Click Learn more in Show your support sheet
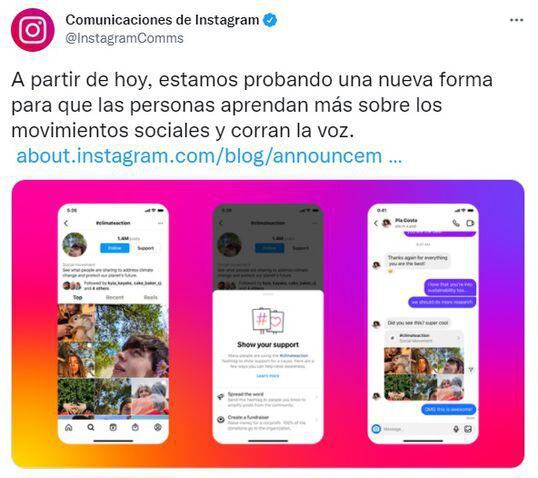This screenshot has width=538, height=478. (x=268, y=376)
